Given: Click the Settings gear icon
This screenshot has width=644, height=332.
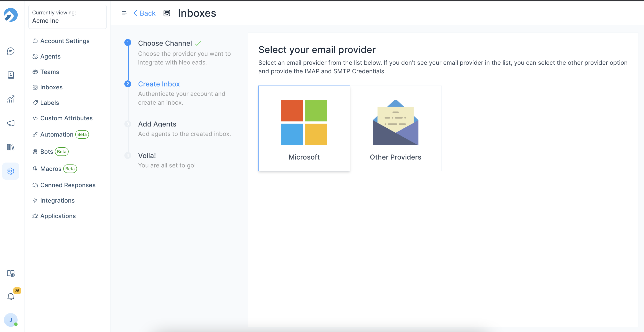Looking at the screenshot, I should click(x=10, y=171).
